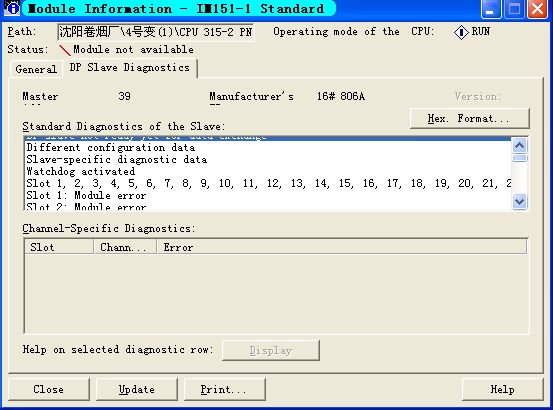This screenshot has width=553, height=410.
Task: Select the Slot 1, 2, 3 list row
Action: point(268,183)
